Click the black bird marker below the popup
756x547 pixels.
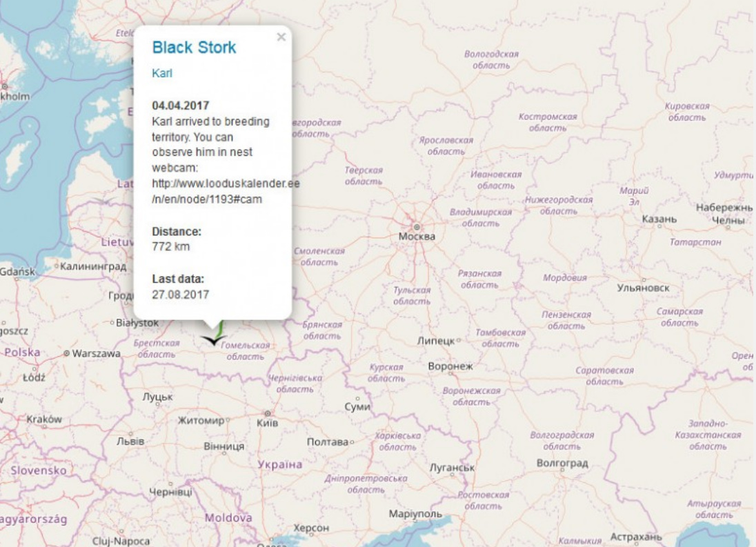coord(214,339)
